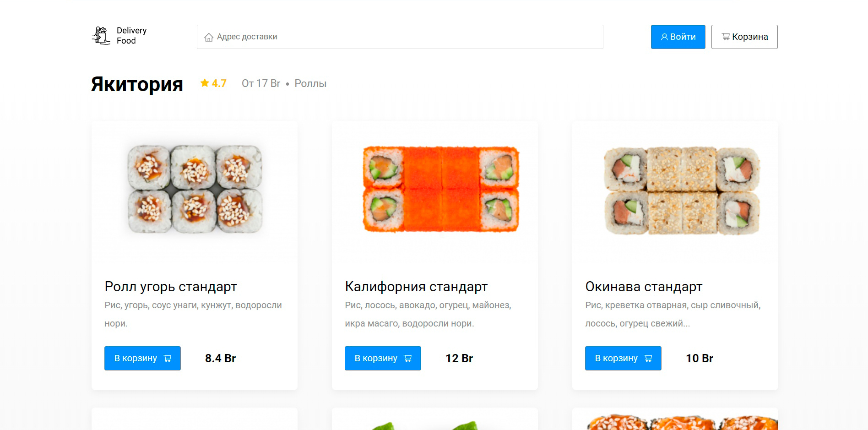
Task: Select the Окинава стандарт title
Action: [644, 287]
